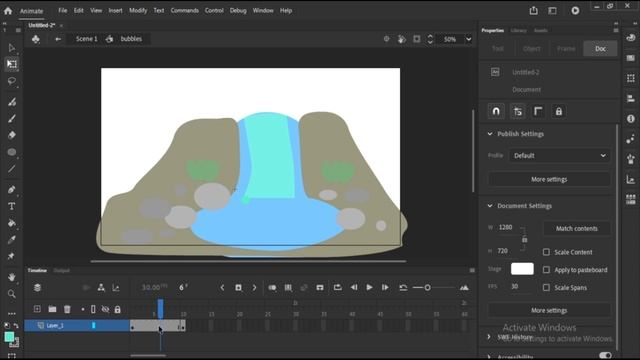Screen dimensions: 640x360
Task: Select the Eraser tool
Action: [x=11, y=135]
